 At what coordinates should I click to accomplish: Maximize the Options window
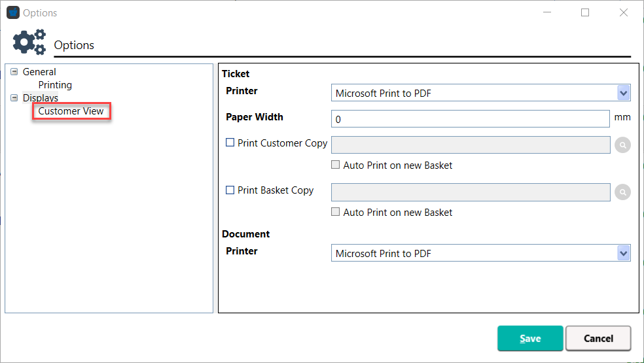tap(585, 12)
